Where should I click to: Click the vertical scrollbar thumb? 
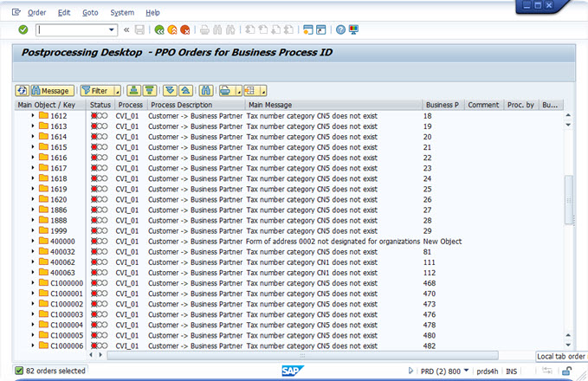pos(568,200)
